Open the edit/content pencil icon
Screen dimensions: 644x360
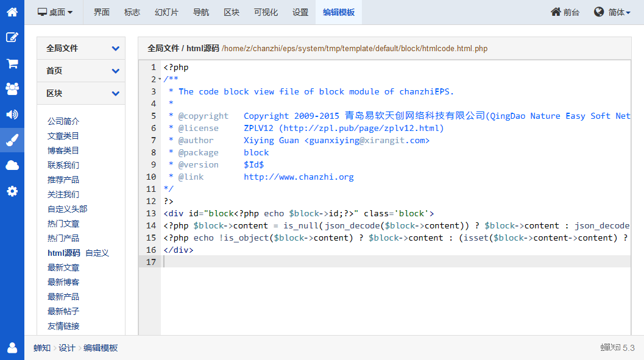pyautogui.click(x=12, y=37)
